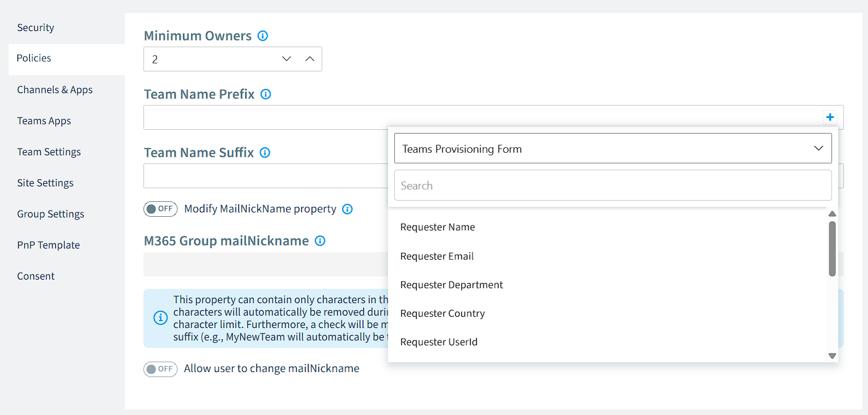
Task: Choose Requester Department option
Action: pos(452,285)
